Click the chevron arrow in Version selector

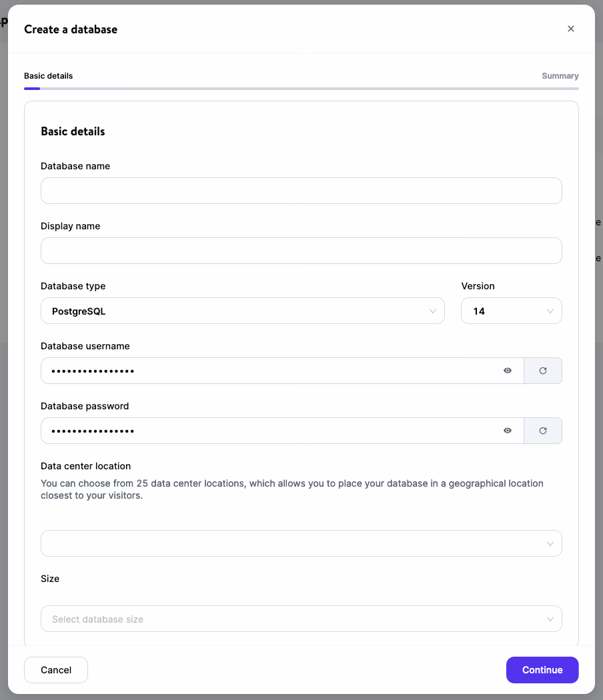[550, 311]
